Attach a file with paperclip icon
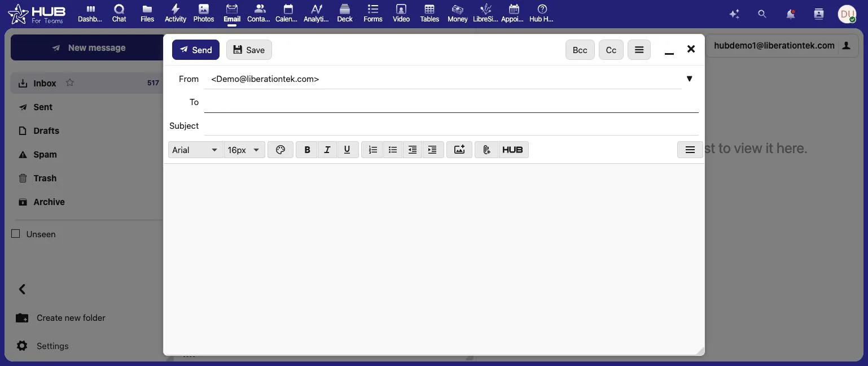Viewport: 868px width, 366px height. [486, 150]
